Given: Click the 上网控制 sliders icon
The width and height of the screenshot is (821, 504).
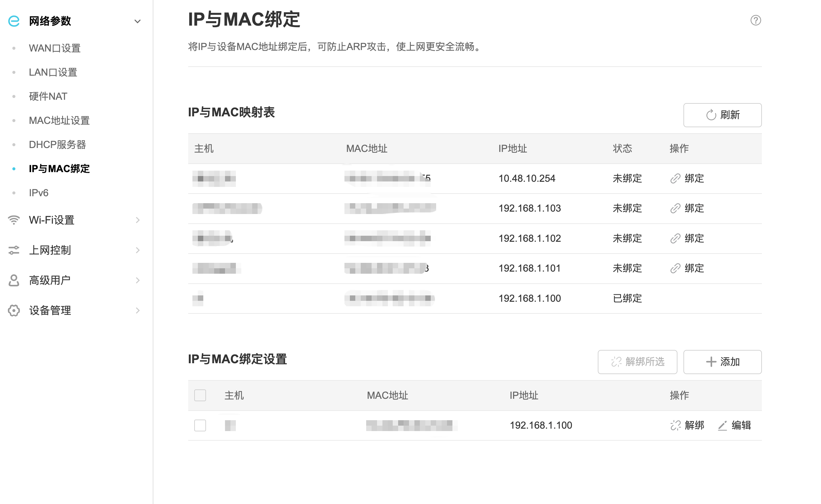Looking at the screenshot, I should (x=14, y=250).
